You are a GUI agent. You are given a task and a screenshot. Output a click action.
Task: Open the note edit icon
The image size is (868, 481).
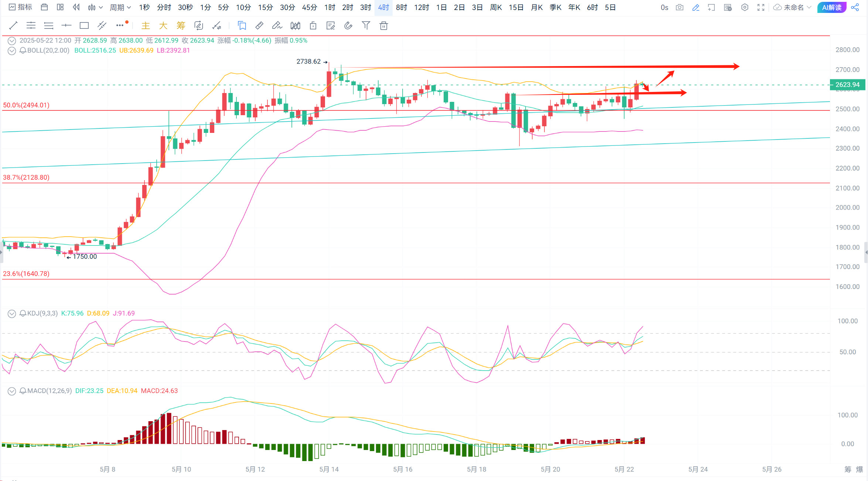click(x=331, y=25)
